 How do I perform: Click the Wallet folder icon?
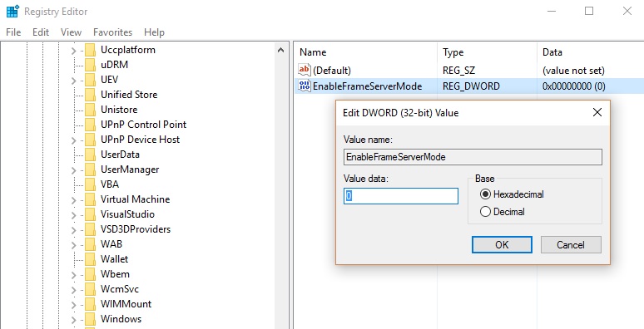pos(91,259)
